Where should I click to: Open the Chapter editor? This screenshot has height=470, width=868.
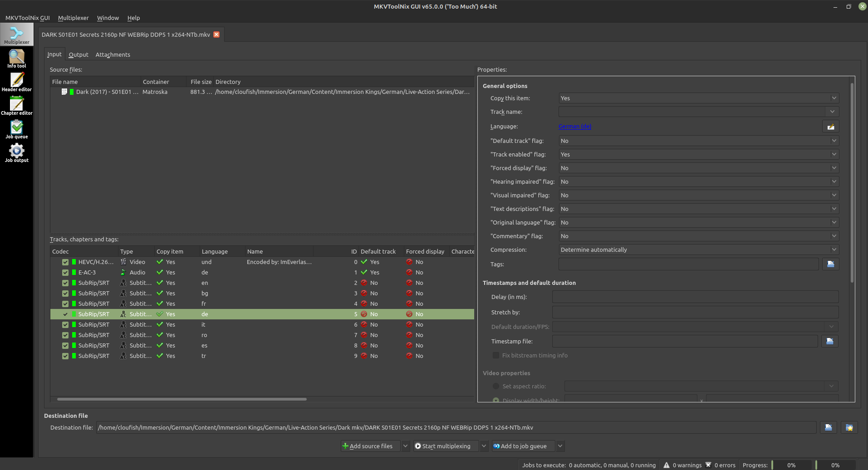click(17, 105)
